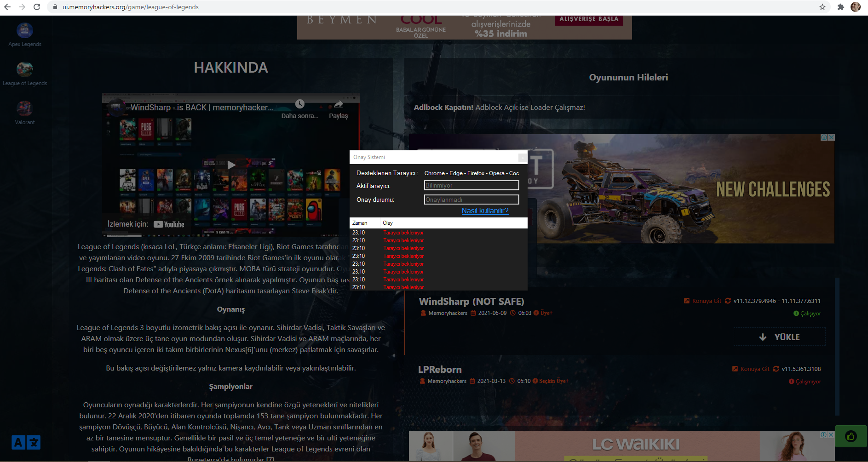The width and height of the screenshot is (868, 462).
Task: Select League of Legends in the sidebar
Action: (x=25, y=74)
